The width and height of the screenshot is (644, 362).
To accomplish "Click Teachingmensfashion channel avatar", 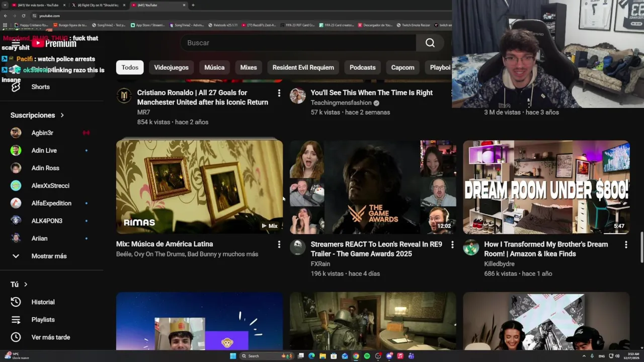I will (298, 96).
